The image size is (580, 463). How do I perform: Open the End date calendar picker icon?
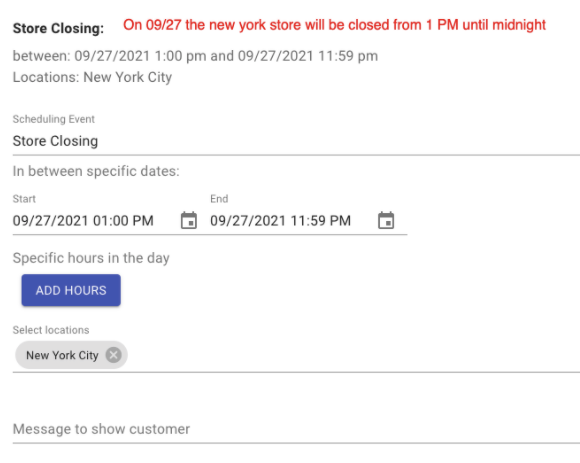(386, 220)
